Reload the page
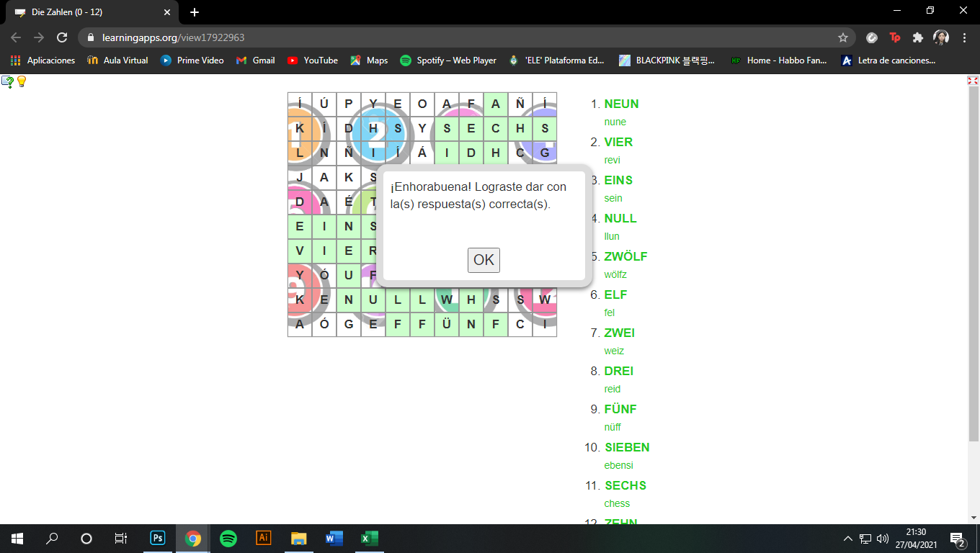980x553 pixels. 62,37
